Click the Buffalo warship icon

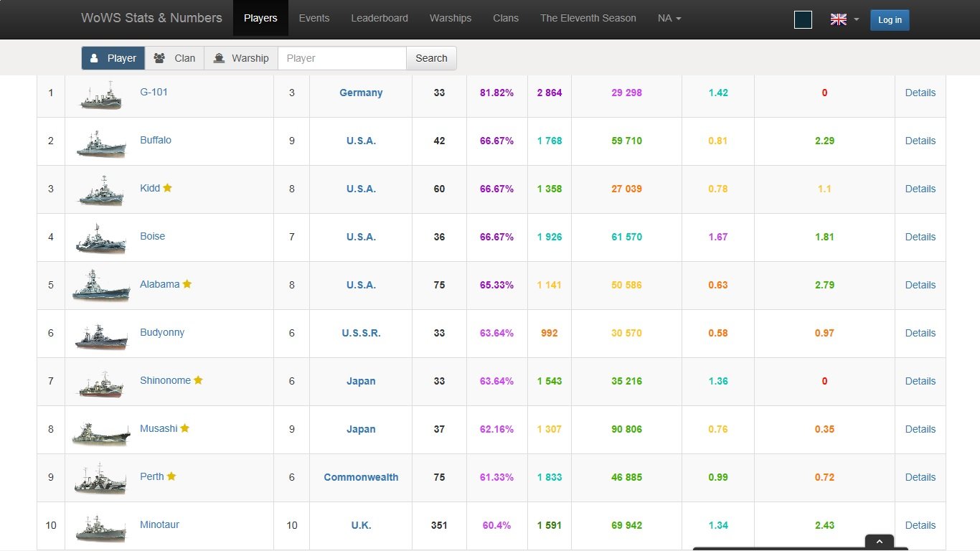point(101,143)
